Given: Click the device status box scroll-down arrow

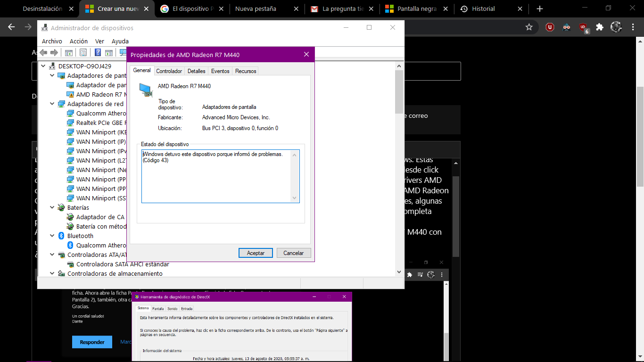Looking at the screenshot, I should tap(295, 198).
